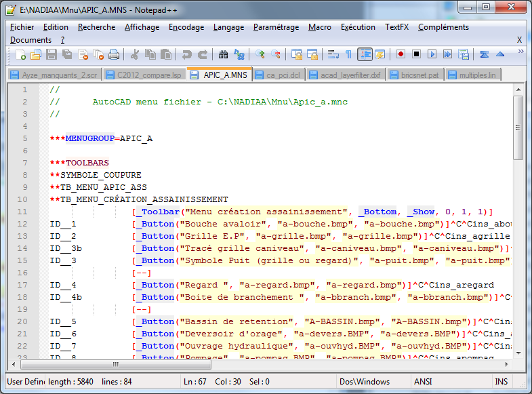Click the New file toolbar icon
Screen dimensions: 532x394
tap(21, 54)
